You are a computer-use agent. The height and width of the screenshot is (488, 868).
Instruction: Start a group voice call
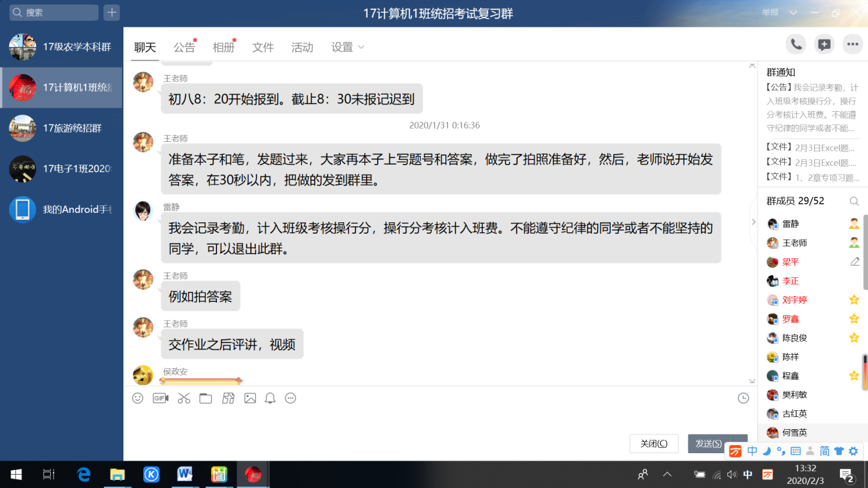(796, 44)
